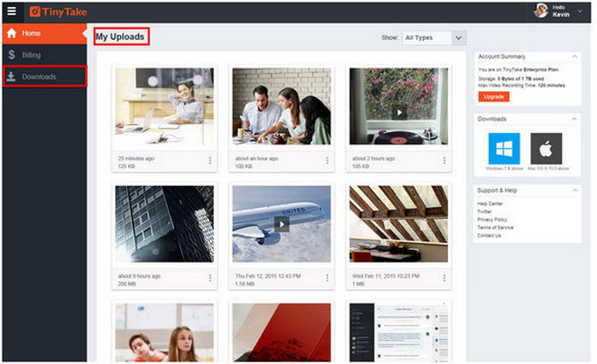Play the United airplane video
597x364 pixels.
(x=281, y=223)
